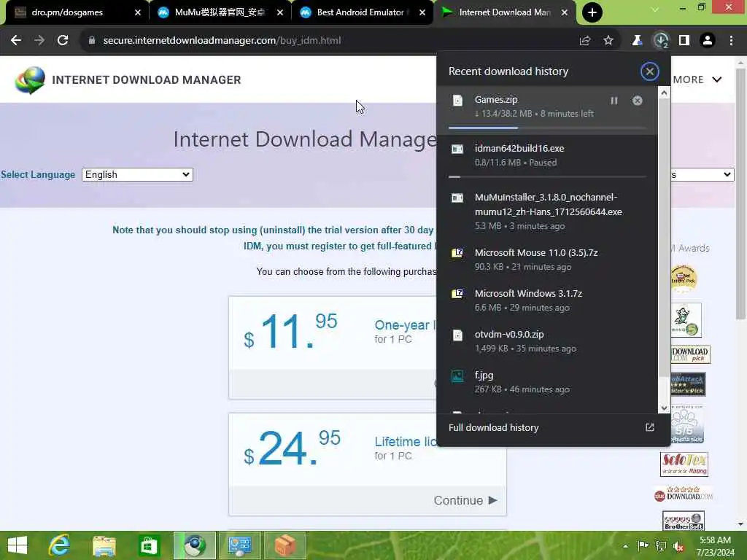747x560 pixels.
Task: Expand the MORE navigation menu
Action: click(697, 79)
